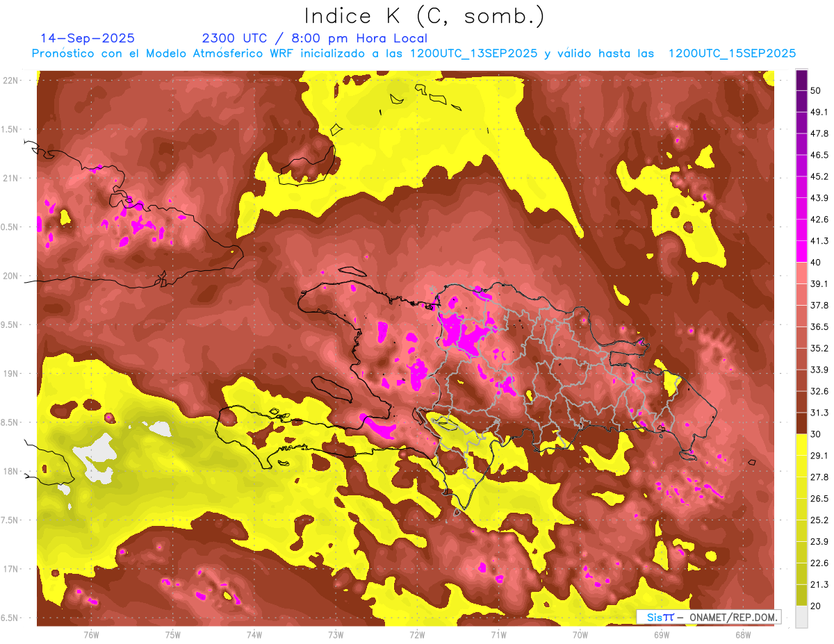Click the color bar value 29.1

(819, 456)
